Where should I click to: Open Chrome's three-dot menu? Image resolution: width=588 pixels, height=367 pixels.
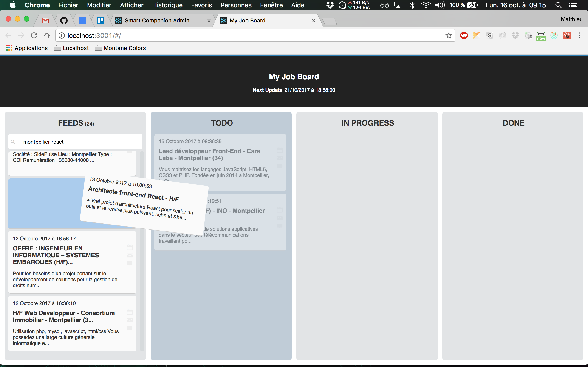(x=580, y=35)
